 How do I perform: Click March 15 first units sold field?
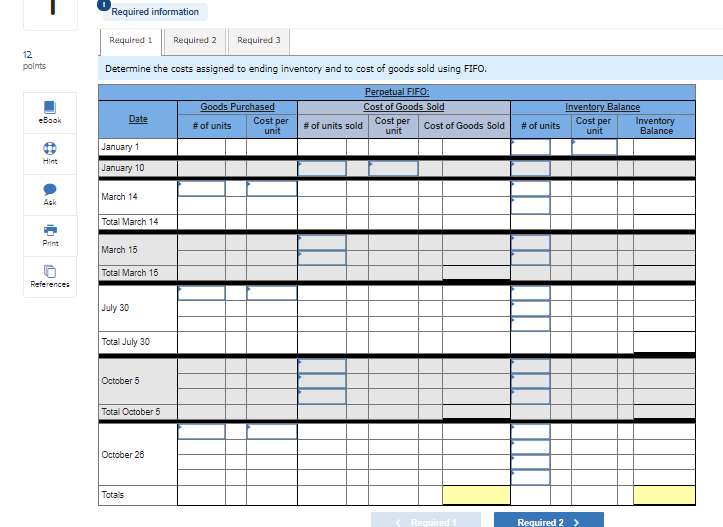[322, 243]
